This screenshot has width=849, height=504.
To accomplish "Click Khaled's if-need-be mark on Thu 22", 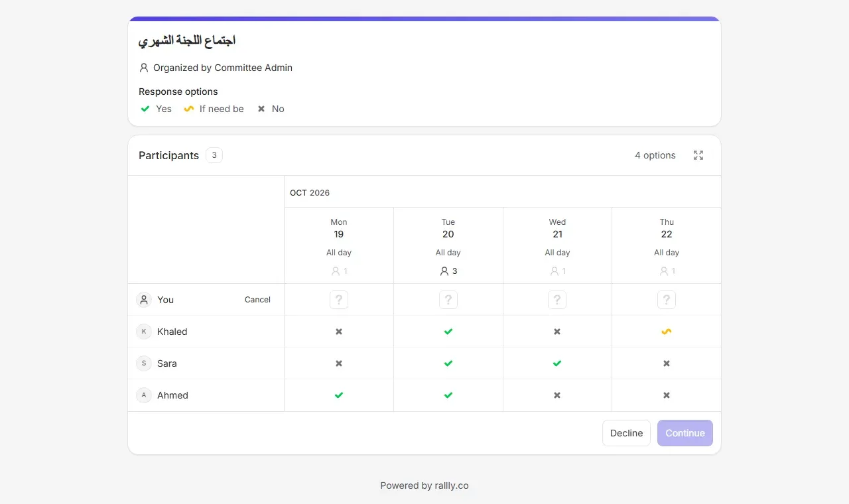I will 667,332.
